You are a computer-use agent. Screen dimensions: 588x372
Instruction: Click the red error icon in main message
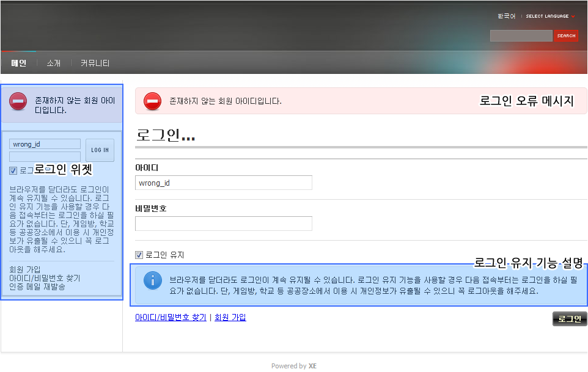[152, 101]
